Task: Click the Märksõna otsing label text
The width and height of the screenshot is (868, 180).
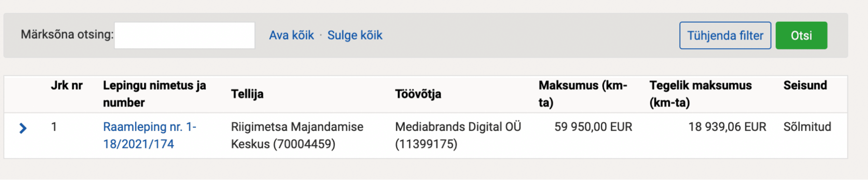Action: point(67,35)
